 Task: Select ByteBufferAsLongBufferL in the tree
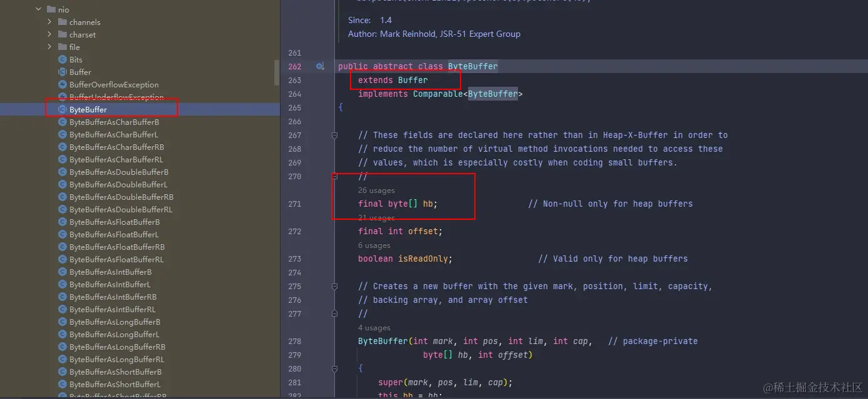(x=114, y=334)
